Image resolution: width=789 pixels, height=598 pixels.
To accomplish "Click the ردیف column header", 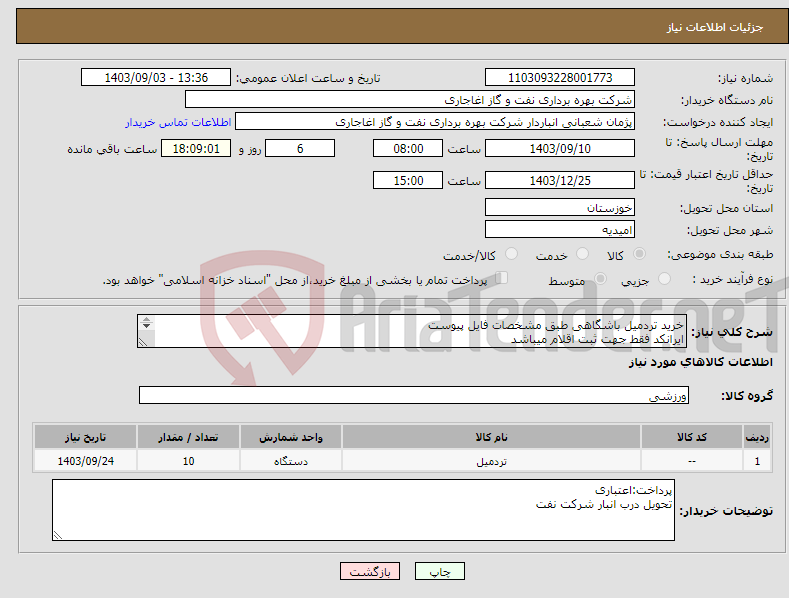I will point(757,437).
